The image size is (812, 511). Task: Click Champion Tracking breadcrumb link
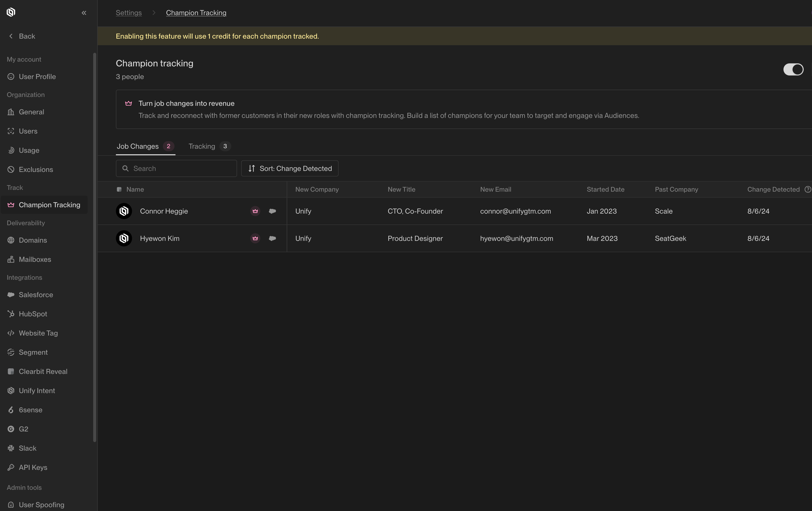(x=196, y=13)
